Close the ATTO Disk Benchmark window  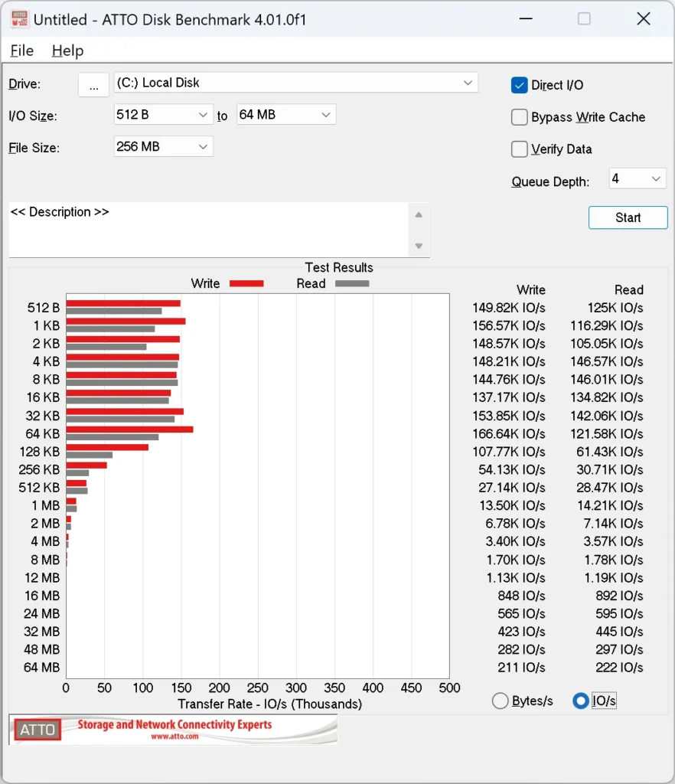pos(644,20)
